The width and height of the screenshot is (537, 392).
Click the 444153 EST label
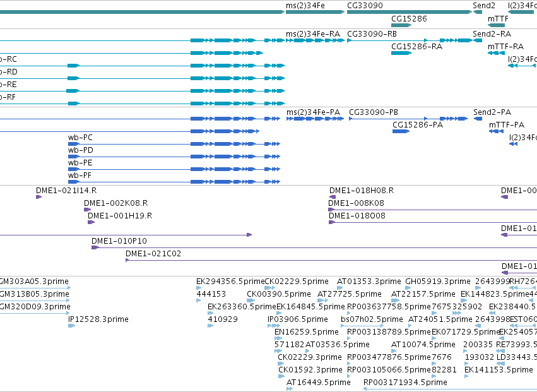211,294
